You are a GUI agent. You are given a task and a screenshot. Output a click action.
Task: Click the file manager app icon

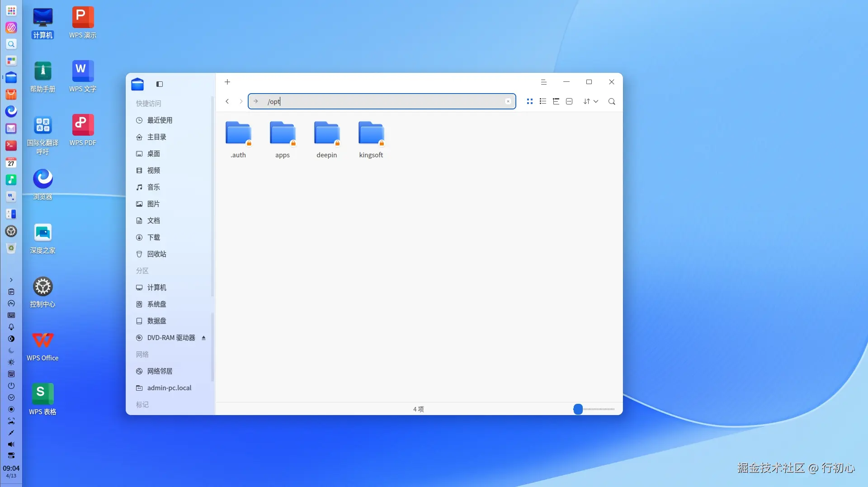pyautogui.click(x=137, y=84)
